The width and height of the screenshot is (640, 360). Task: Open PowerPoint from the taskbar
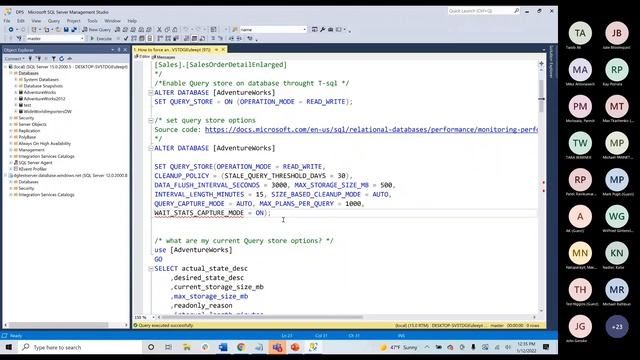295,347
